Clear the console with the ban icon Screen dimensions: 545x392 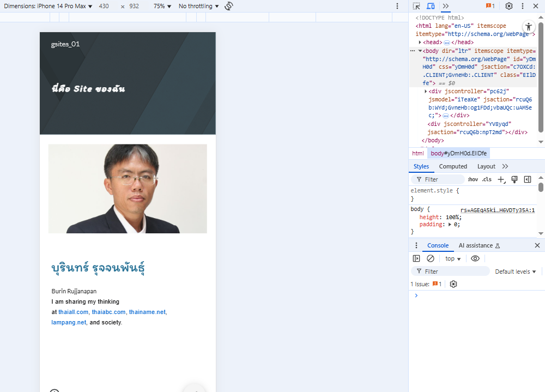(431, 258)
